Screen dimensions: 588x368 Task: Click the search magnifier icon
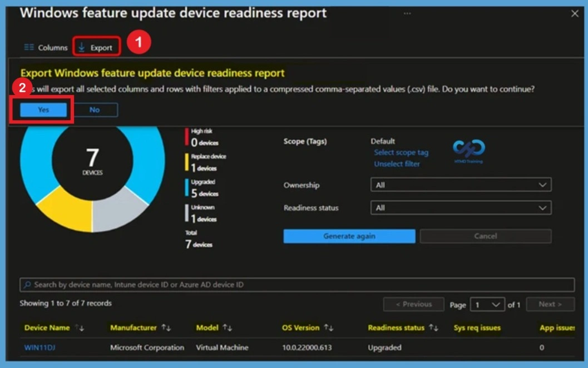pyautogui.click(x=27, y=285)
